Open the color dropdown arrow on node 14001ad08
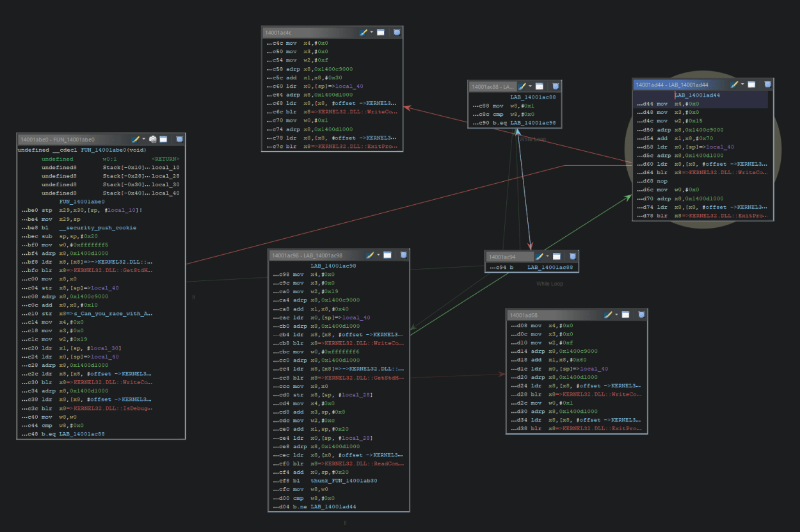This screenshot has height=532, width=800. coord(616,314)
